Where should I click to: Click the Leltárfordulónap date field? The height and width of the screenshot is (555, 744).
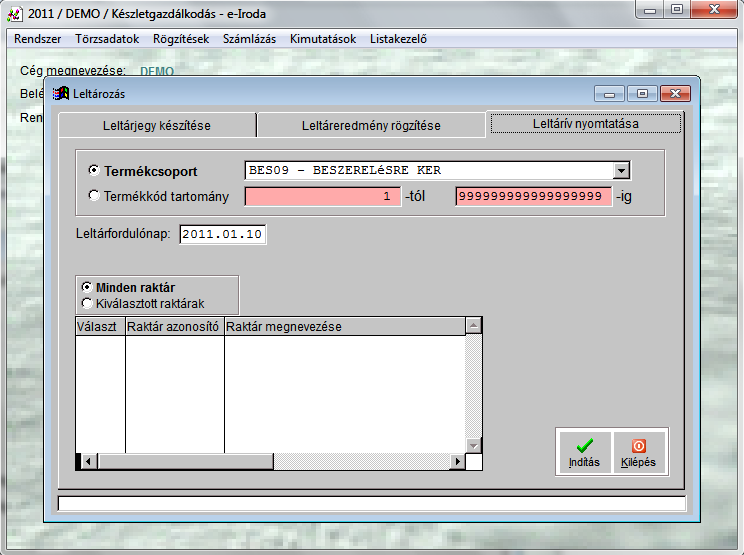[223, 234]
